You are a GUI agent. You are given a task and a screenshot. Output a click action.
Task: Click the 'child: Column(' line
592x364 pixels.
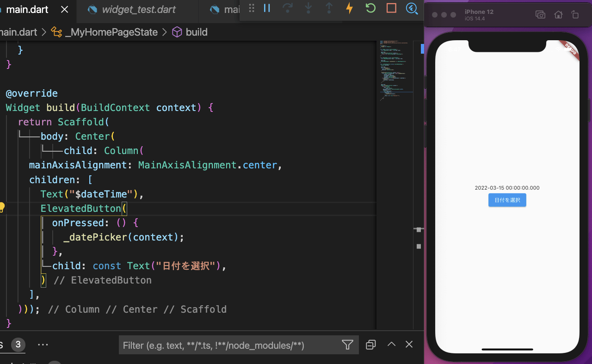pyautogui.click(x=104, y=151)
